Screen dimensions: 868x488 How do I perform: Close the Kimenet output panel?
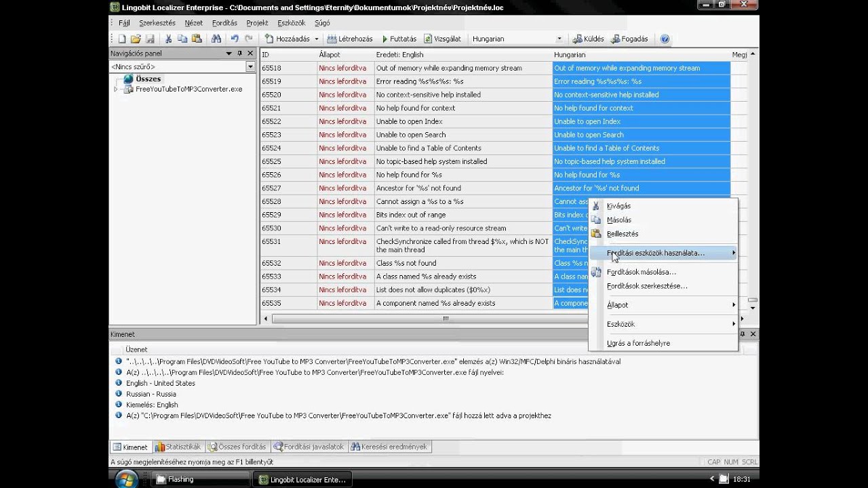[x=753, y=334]
